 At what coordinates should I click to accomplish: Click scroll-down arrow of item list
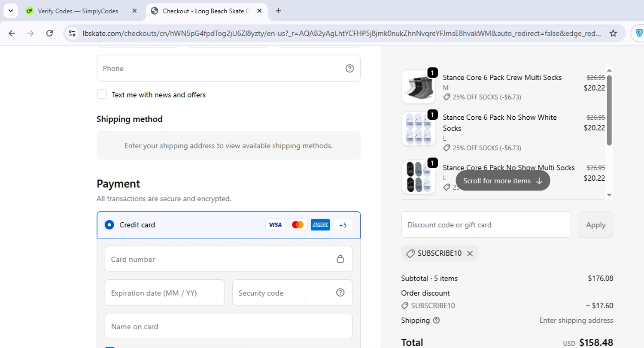coord(609,195)
